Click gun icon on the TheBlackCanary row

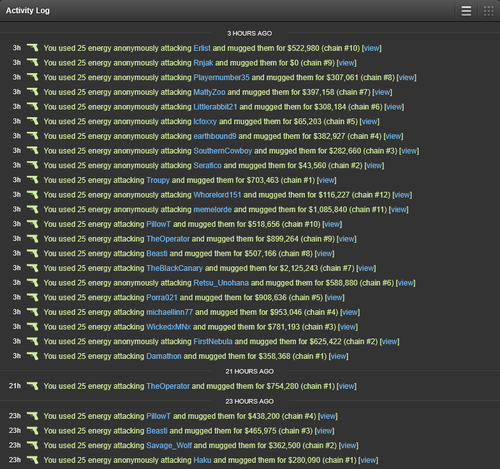[33, 268]
